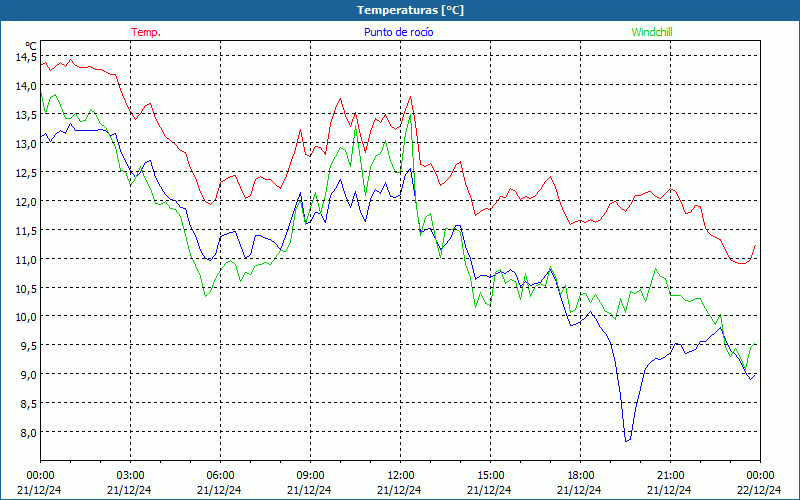800x500 pixels.
Task: Click the 12,0 y-axis value
Action: (26, 202)
